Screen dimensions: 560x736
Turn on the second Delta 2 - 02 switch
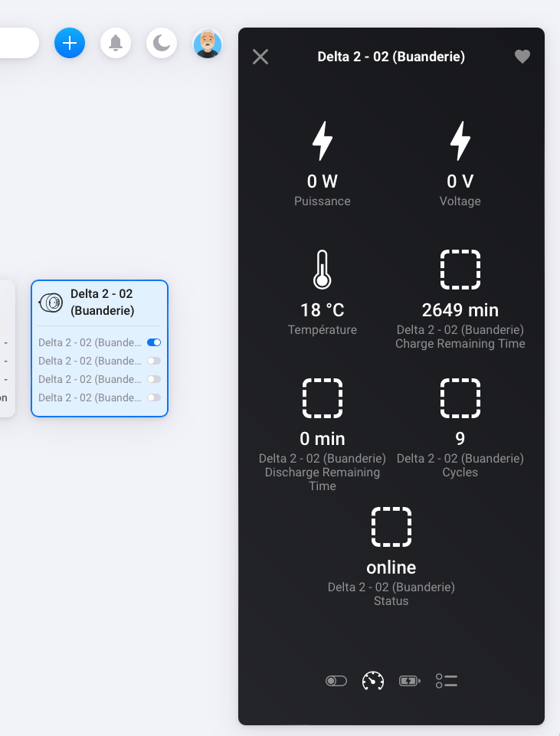(154, 361)
